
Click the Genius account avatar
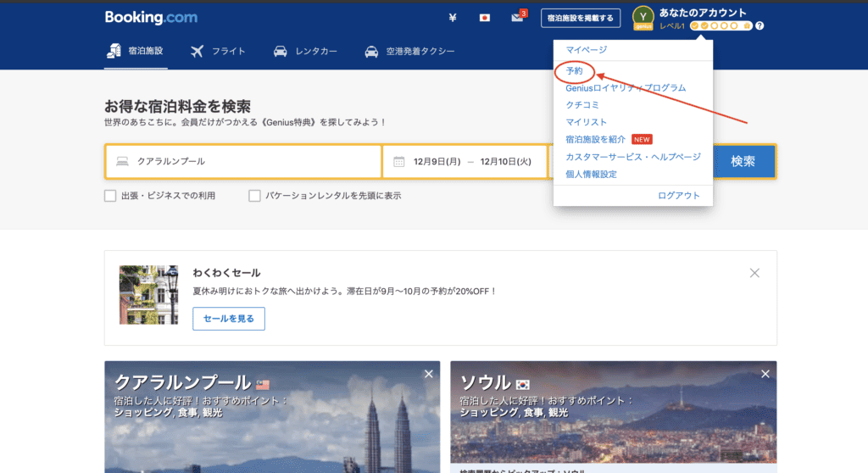644,18
